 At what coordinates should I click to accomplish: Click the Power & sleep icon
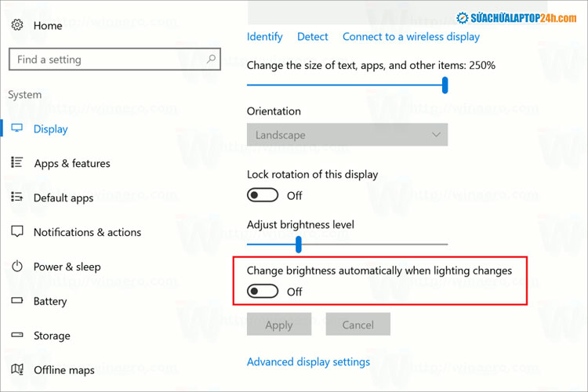click(17, 267)
